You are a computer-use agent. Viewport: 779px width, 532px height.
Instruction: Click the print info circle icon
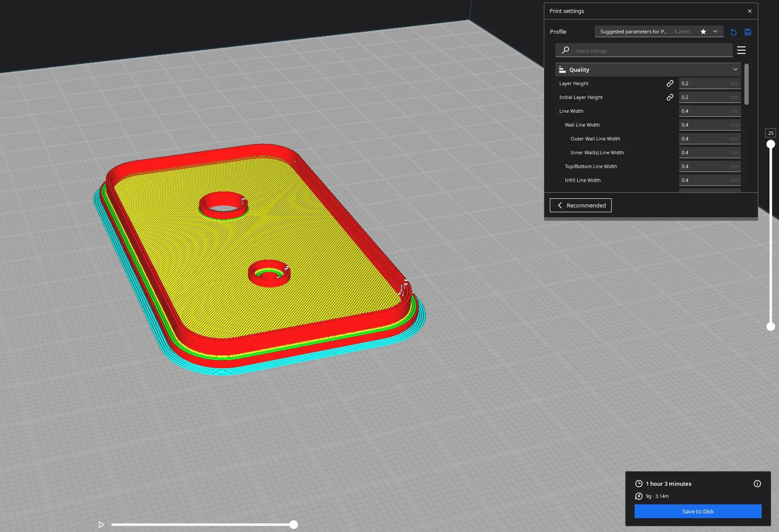coord(757,484)
